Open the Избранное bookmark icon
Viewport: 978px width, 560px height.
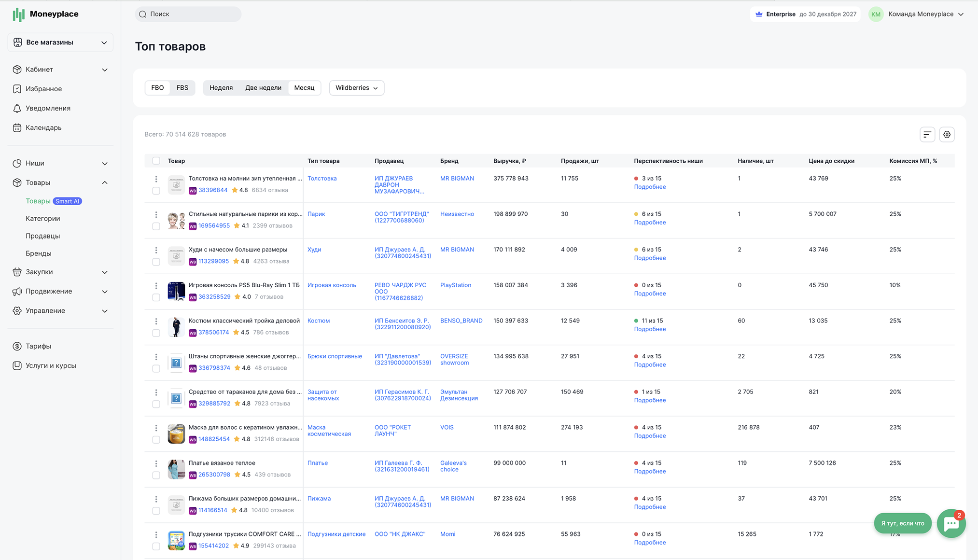[x=17, y=89]
